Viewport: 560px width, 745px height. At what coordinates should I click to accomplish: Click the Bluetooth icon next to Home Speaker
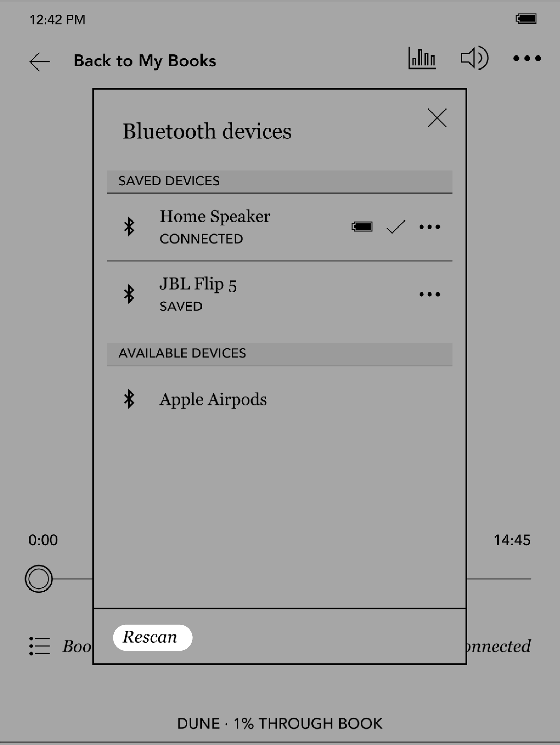129,226
